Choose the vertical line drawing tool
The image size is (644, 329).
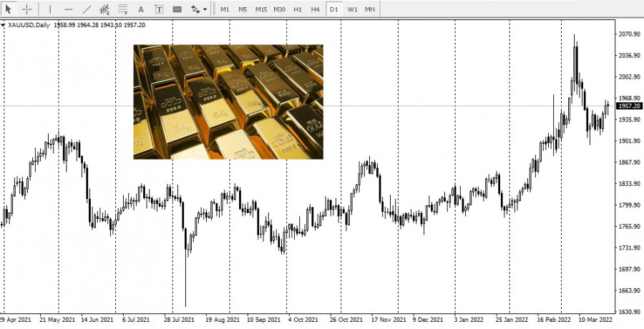coord(50,9)
